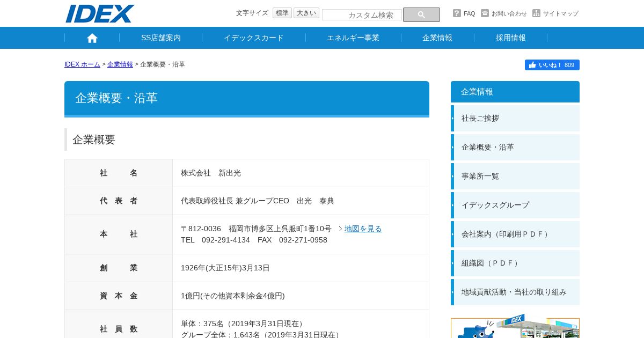Open 会社案内（印刷用ＰＤＦ） sidebar item
Image resolution: width=644 pixels, height=338 pixels.
coord(515,234)
